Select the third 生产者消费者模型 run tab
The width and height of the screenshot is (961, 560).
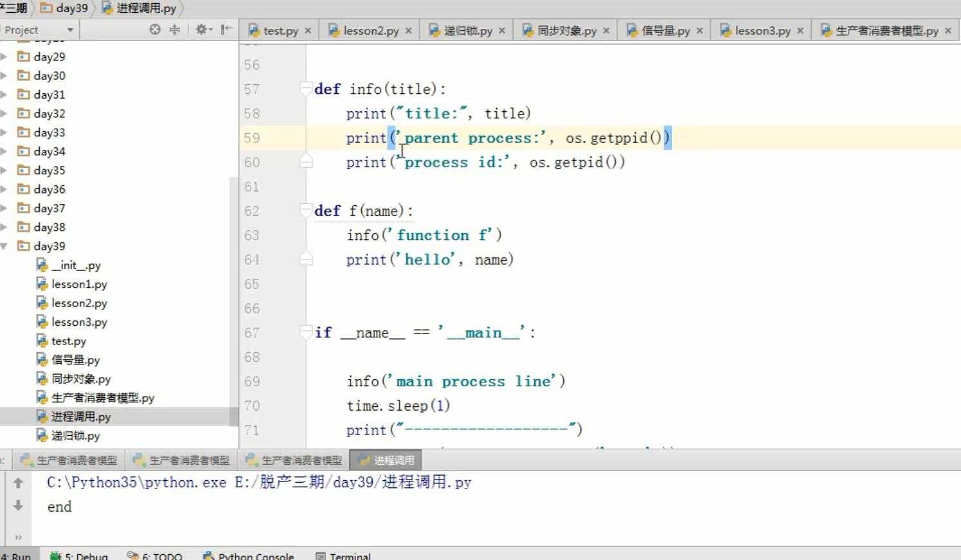tap(294, 460)
